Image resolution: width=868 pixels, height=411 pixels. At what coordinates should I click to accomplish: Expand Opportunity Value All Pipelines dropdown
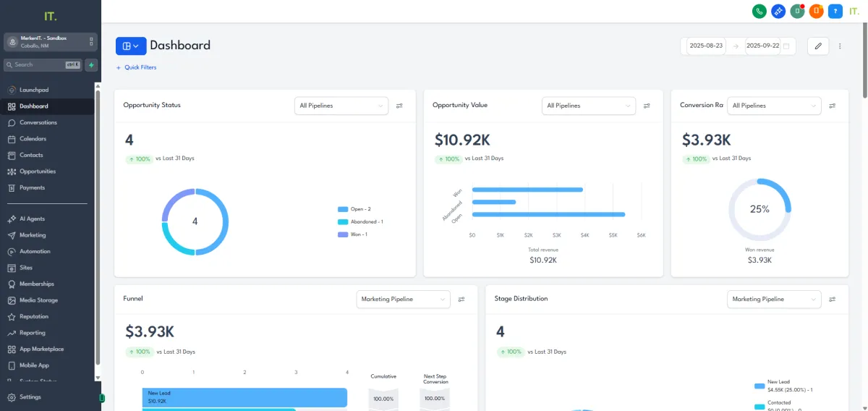coord(589,106)
